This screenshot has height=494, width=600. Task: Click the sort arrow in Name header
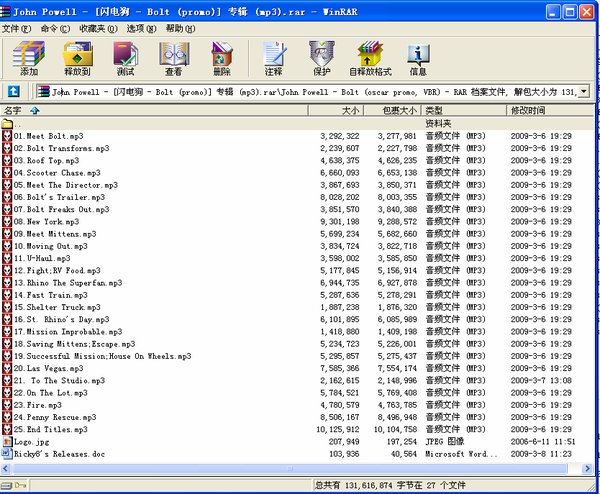[x=35, y=111]
